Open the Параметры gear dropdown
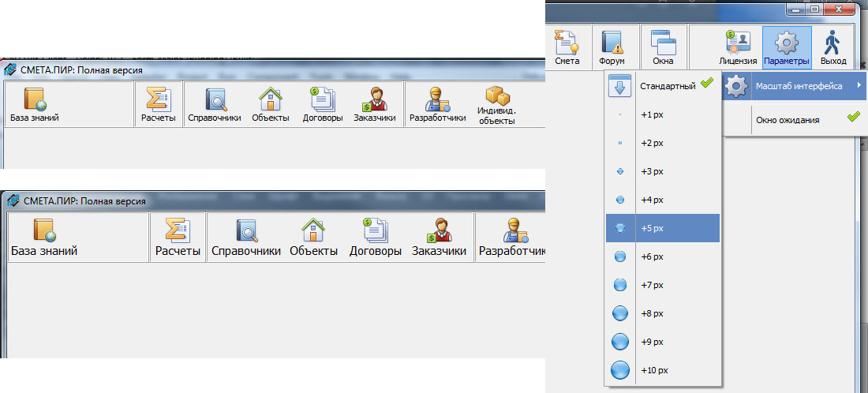 [786, 47]
